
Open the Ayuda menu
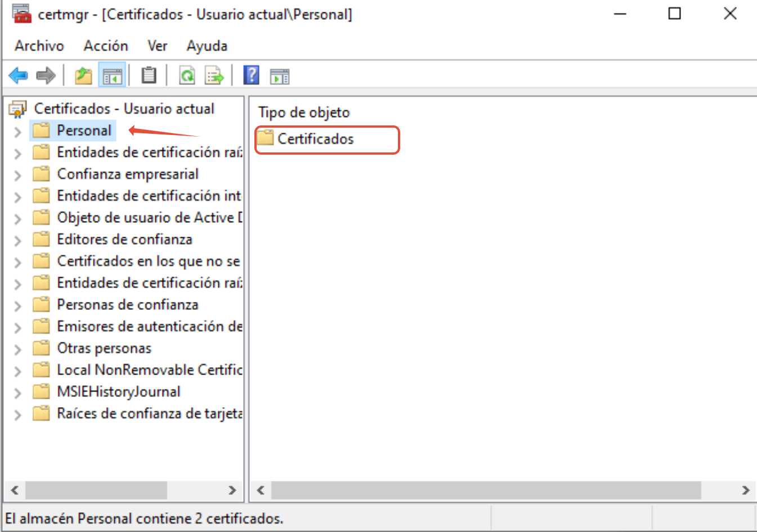(207, 46)
